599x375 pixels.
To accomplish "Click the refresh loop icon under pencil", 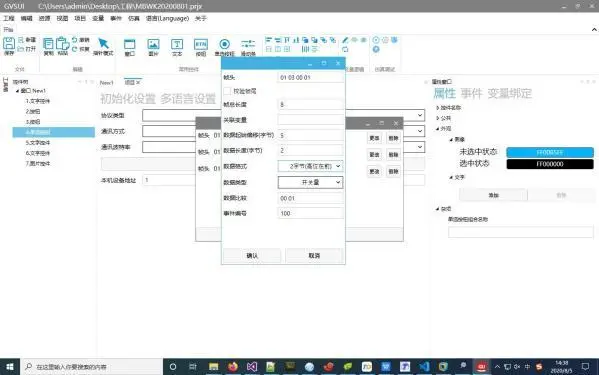I will point(345,49).
